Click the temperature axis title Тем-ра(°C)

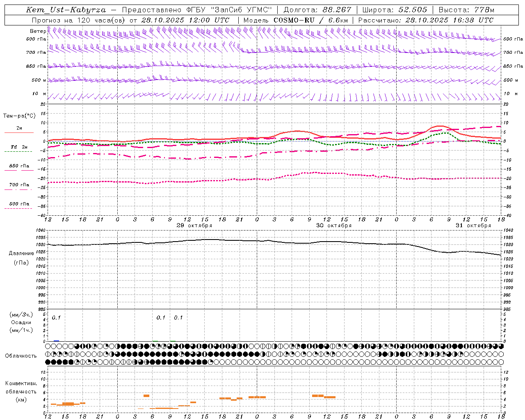coord(19,116)
